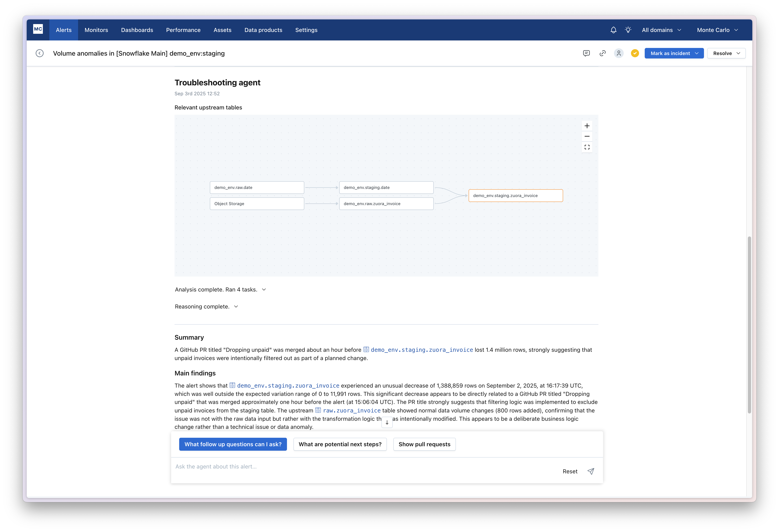This screenshot has width=779, height=532.
Task: Click Show pull requests
Action: (x=424, y=444)
